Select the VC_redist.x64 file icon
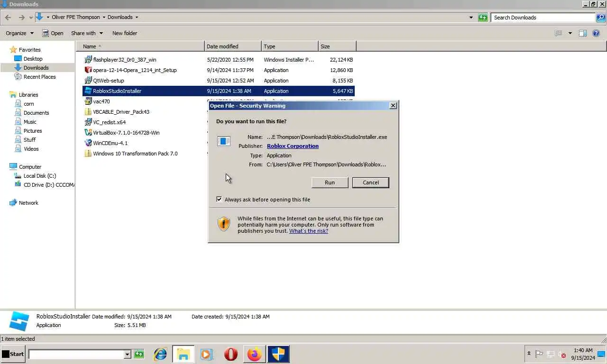 [88, 122]
